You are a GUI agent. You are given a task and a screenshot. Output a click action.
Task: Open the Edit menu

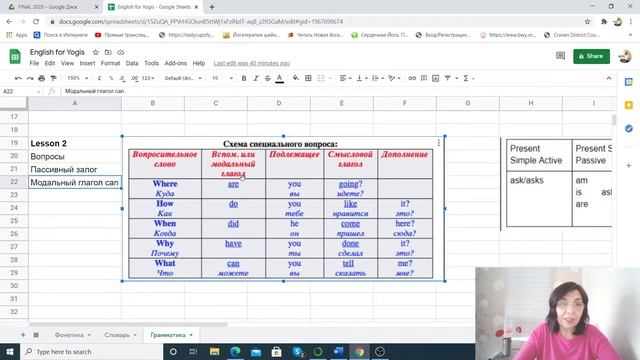[50, 63]
